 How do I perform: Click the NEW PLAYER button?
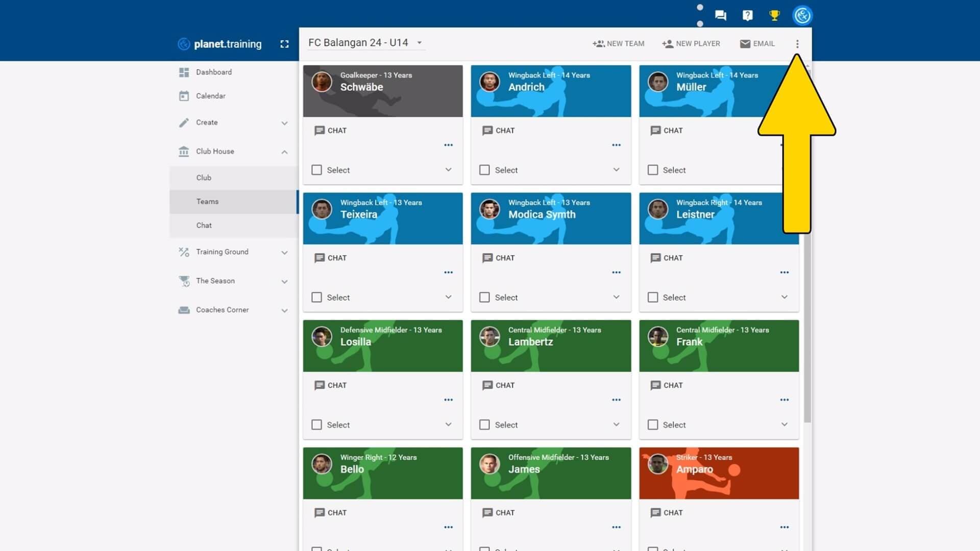pyautogui.click(x=691, y=44)
